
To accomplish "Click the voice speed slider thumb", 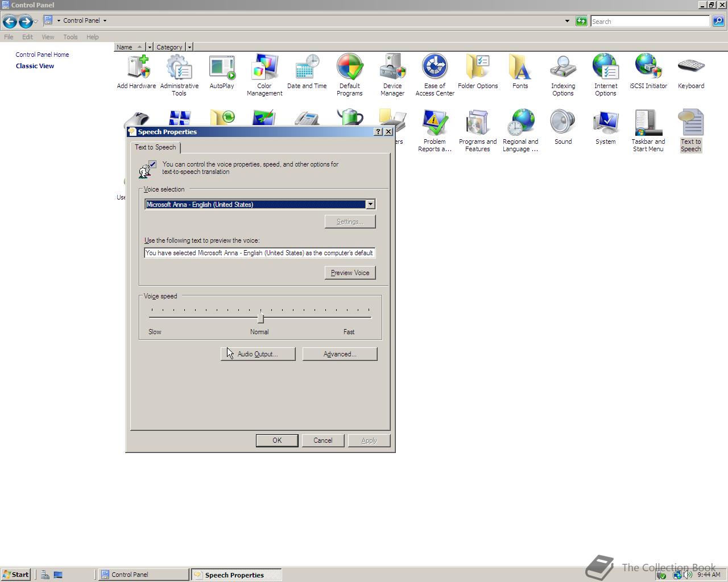I will [x=260, y=317].
